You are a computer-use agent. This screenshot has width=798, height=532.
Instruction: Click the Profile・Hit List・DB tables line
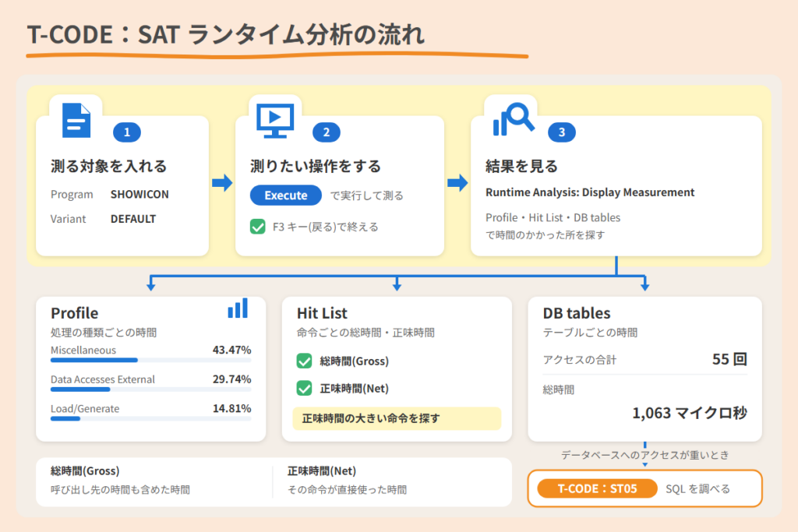(x=553, y=217)
